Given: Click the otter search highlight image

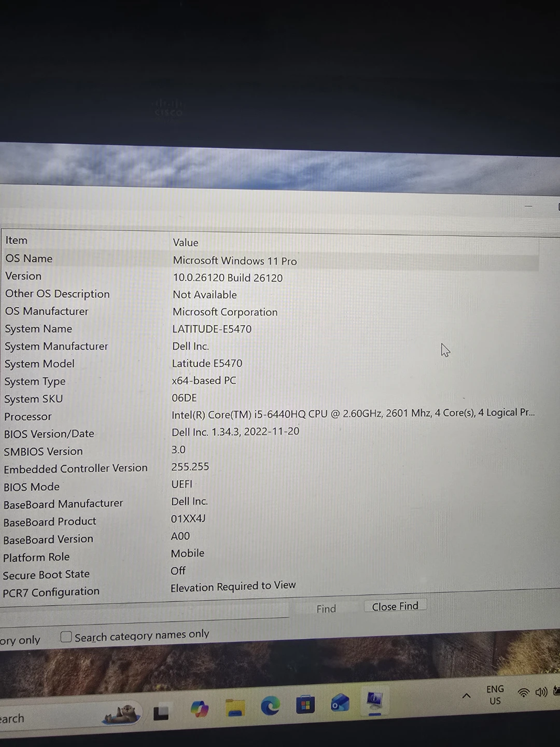Looking at the screenshot, I should pos(122,714).
